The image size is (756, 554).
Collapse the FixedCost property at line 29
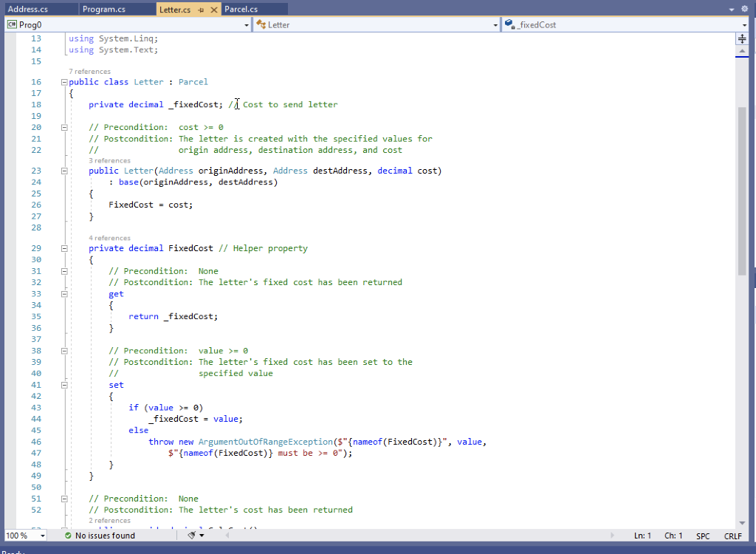tap(64, 248)
